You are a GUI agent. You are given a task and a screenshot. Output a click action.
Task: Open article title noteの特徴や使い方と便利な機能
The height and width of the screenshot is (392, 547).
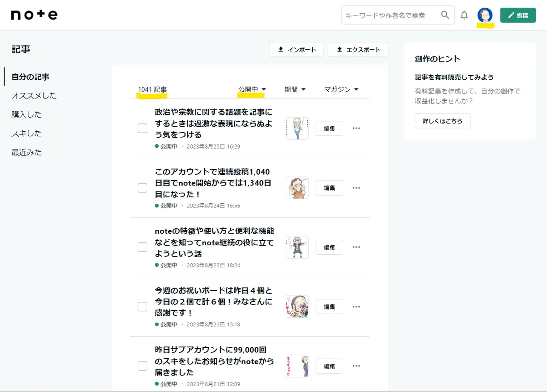click(215, 242)
